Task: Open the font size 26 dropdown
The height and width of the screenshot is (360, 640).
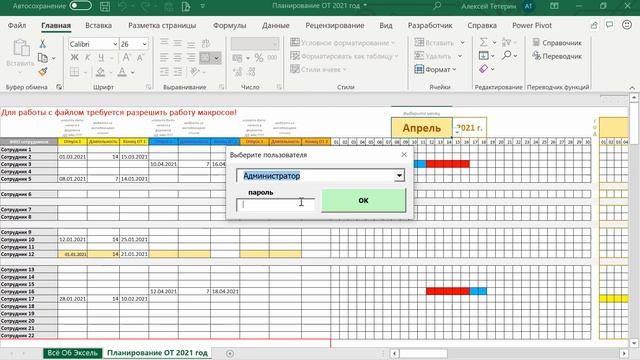Action: click(x=144, y=44)
